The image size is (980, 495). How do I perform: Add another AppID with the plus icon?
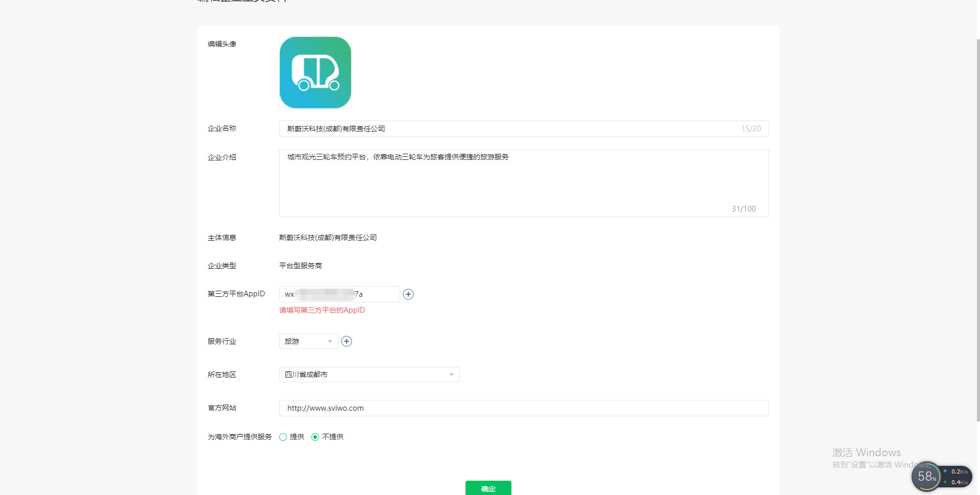click(x=408, y=294)
